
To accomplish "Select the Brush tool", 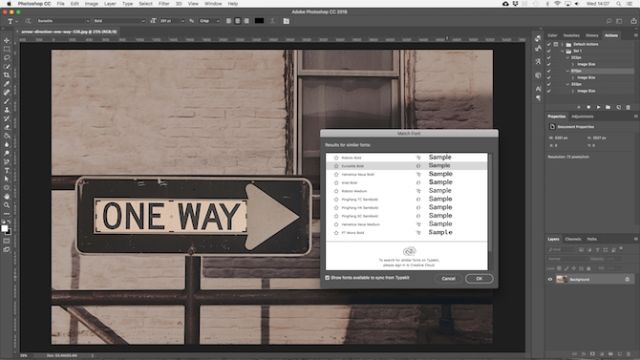I will tap(7, 101).
